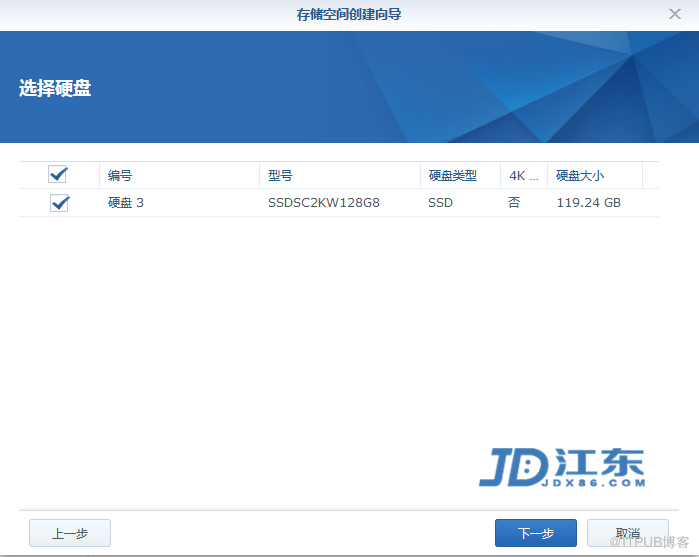Screen dimensions: 699x557
Task: Click the 硬盘类型 column header
Action: (453, 175)
